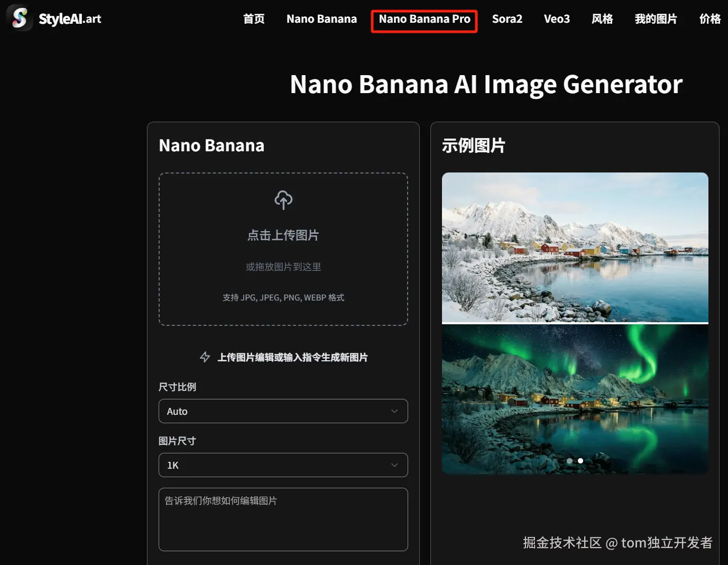The image size is (728, 565).
Task: Focus the 告诉我们你想如何编辑图片 prompt box
Action: (x=283, y=520)
